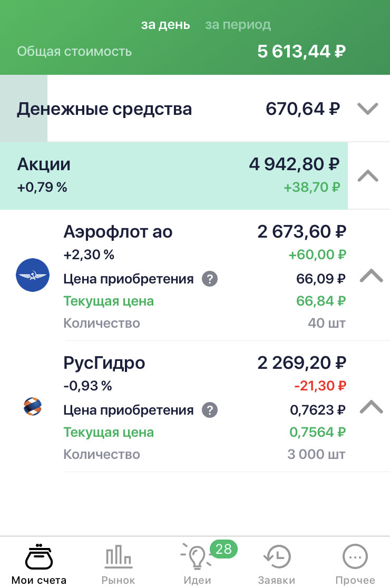Tap the Общая стоимость total value
Image resolution: width=390 pixels, height=588 pixels.
click(301, 52)
